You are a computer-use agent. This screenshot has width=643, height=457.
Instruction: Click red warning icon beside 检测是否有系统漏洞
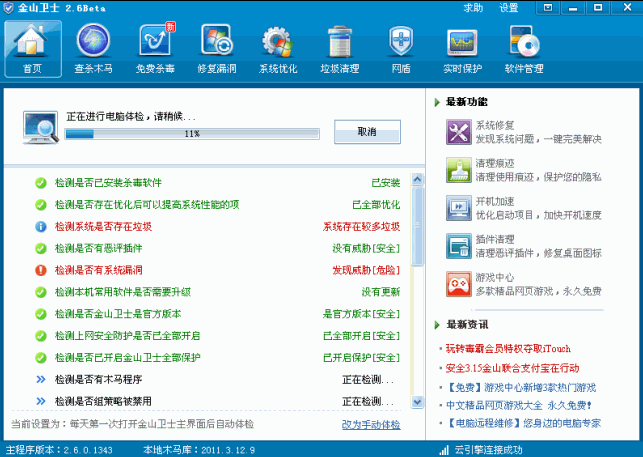click(41, 270)
